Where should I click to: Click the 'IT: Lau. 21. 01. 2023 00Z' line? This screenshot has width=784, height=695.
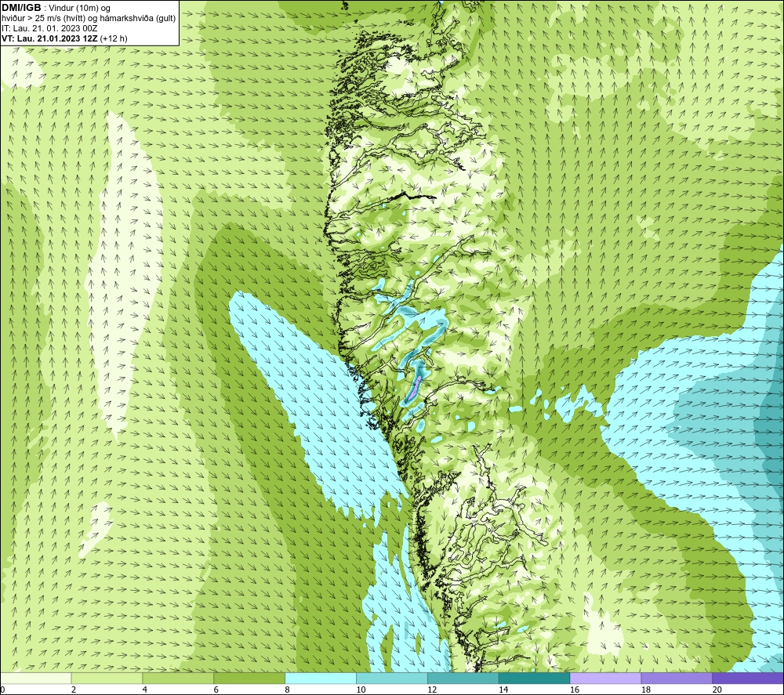pyautogui.click(x=49, y=28)
